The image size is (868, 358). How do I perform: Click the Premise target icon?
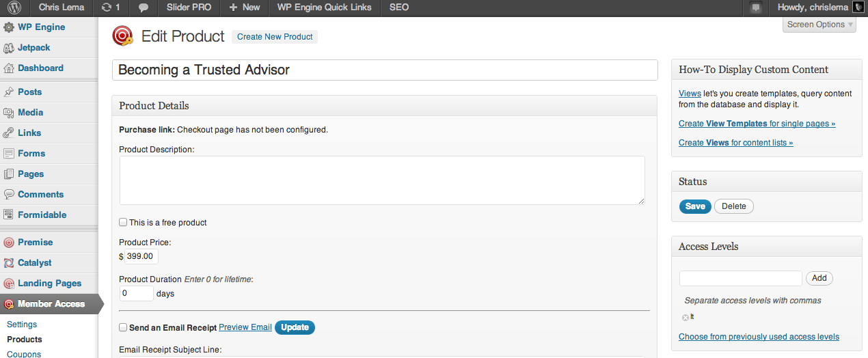point(9,243)
